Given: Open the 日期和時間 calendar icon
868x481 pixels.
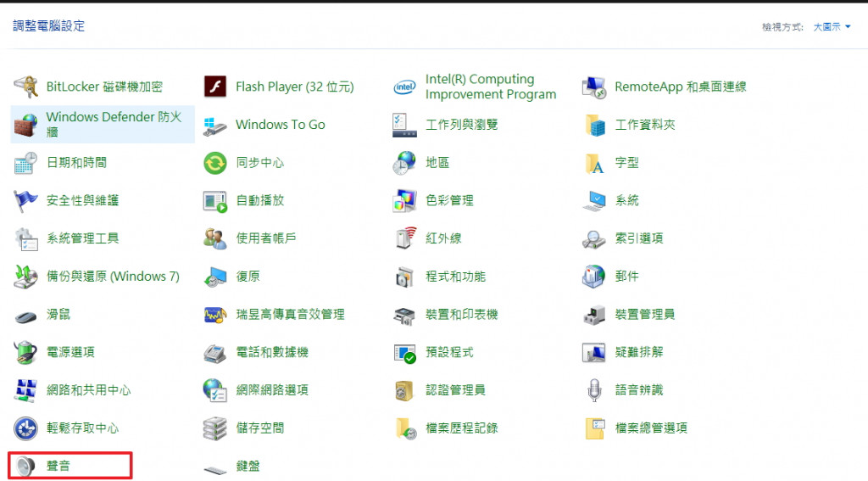Looking at the screenshot, I should [x=26, y=163].
